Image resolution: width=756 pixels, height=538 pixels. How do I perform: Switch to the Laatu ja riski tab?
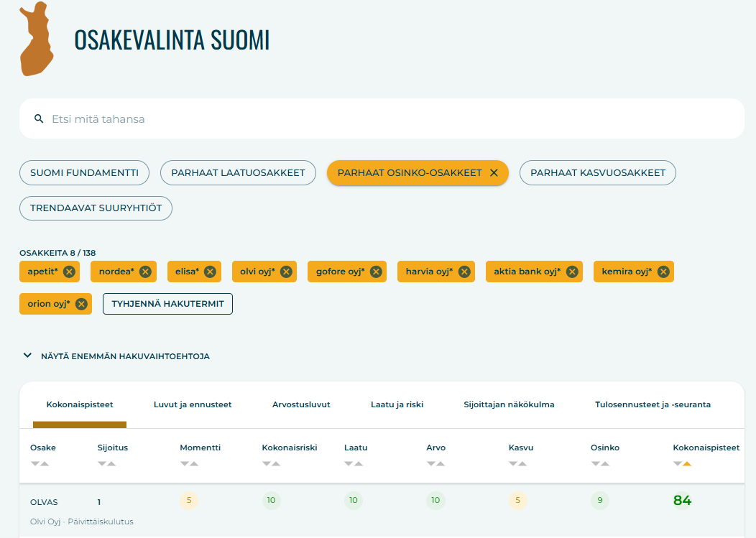397,404
